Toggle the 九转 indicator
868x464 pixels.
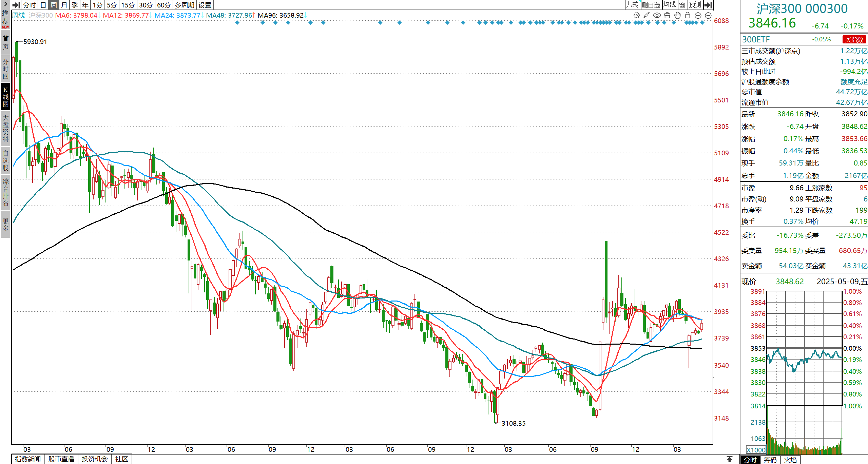click(x=632, y=5)
